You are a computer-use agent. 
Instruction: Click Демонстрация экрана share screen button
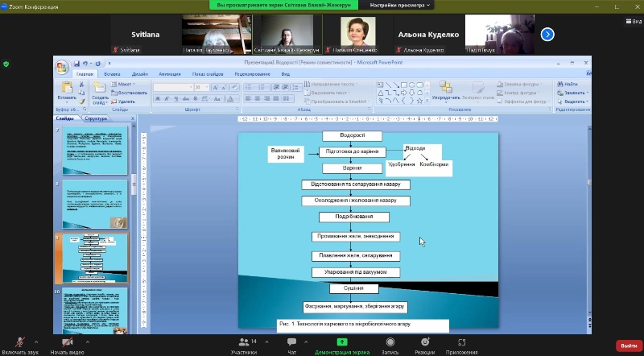(341, 346)
